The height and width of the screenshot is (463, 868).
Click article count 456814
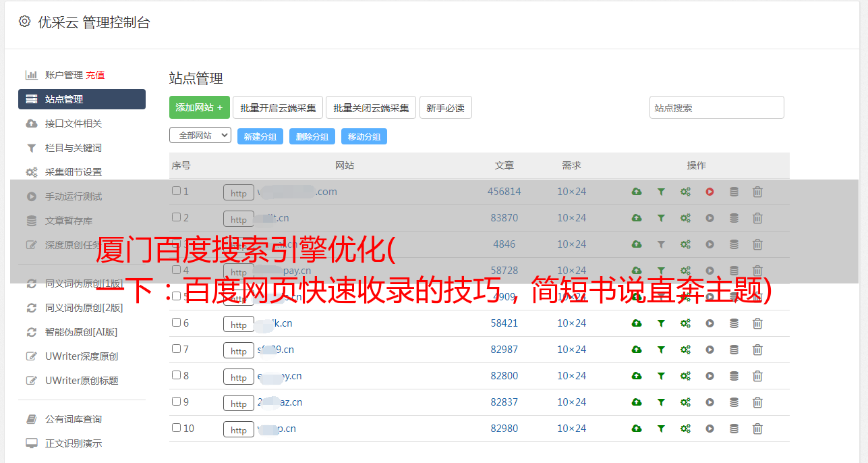[504, 192]
